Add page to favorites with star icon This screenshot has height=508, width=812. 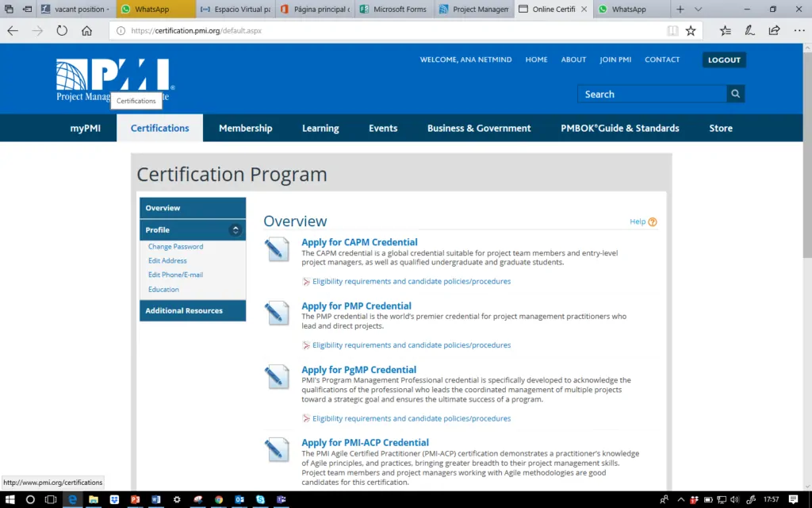click(691, 31)
